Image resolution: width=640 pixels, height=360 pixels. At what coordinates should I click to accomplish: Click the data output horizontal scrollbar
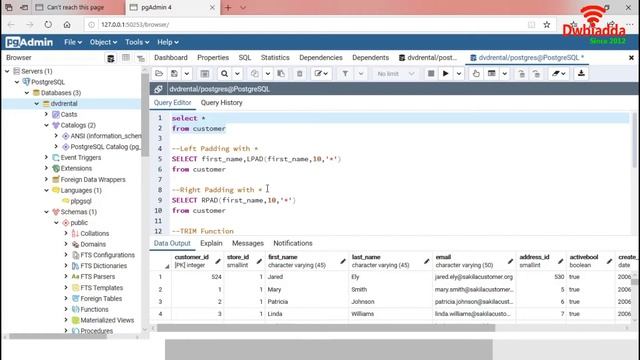coord(326,328)
